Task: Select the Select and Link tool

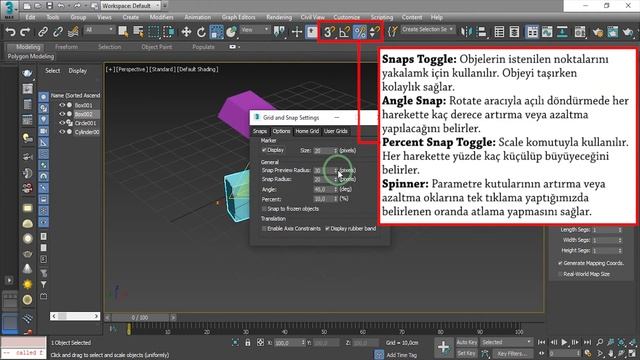Action: (43, 31)
